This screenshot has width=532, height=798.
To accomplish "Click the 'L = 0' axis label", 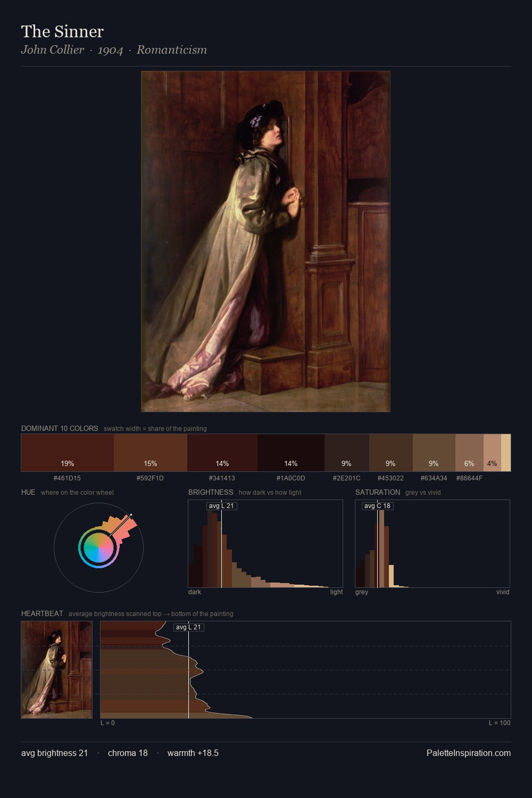I will pyautogui.click(x=107, y=723).
